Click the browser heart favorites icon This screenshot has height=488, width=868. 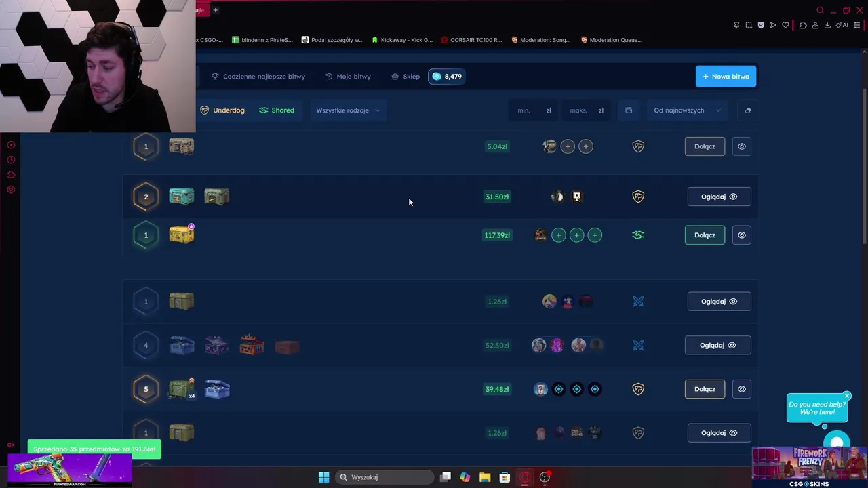pos(785,25)
